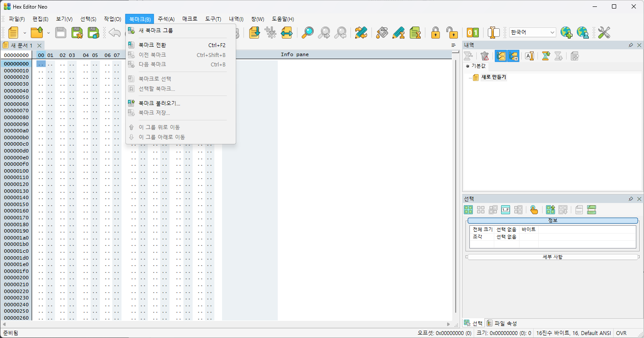Select 새로 만들기 history tree item
This screenshot has width=644, height=338.
point(493,77)
